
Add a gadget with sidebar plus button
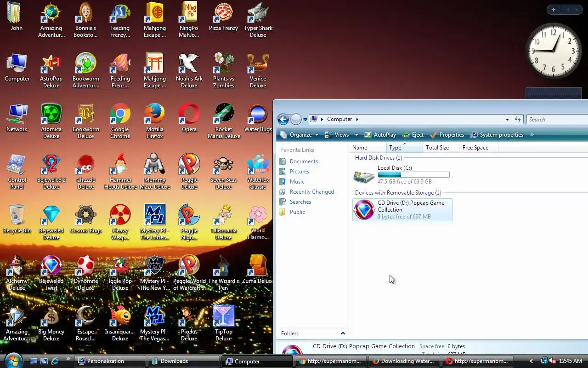coord(554,10)
